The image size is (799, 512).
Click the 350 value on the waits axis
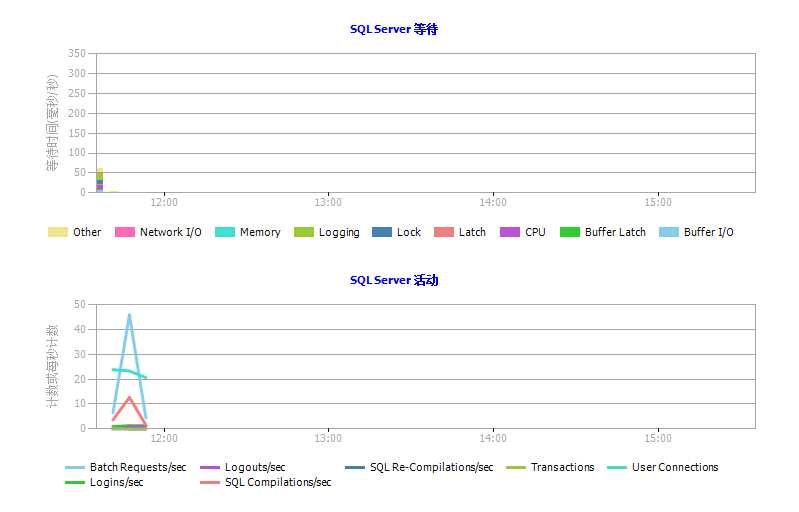point(77,53)
